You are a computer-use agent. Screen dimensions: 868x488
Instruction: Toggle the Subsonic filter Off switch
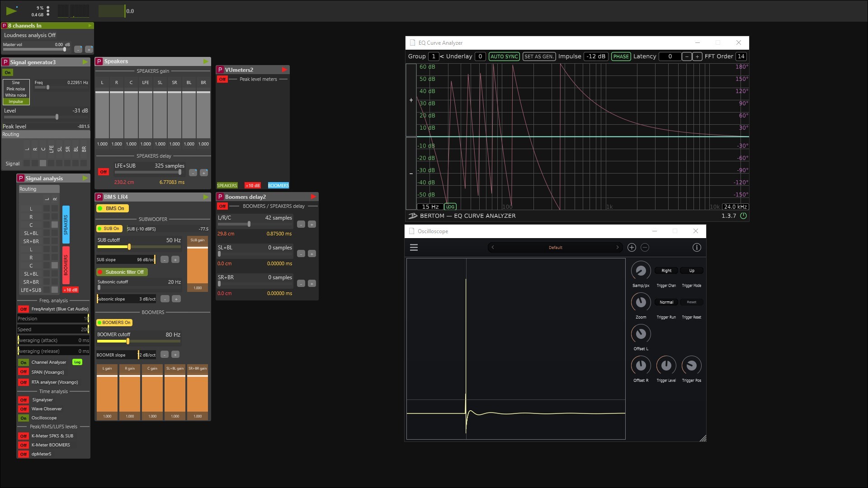[122, 272]
